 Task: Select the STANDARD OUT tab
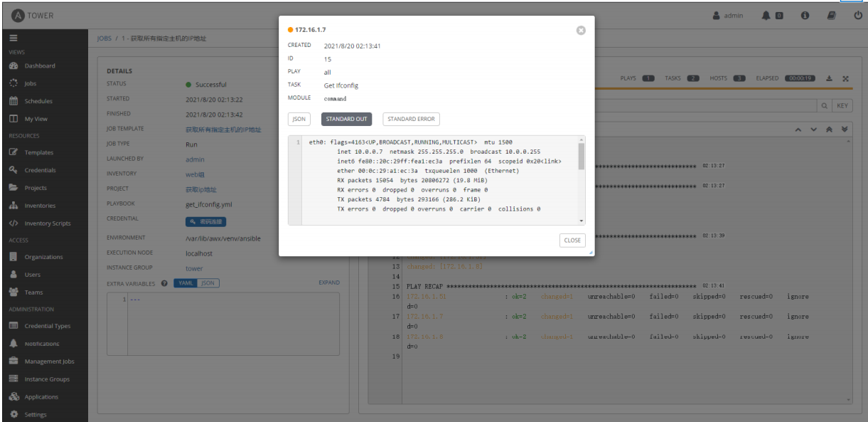click(346, 119)
